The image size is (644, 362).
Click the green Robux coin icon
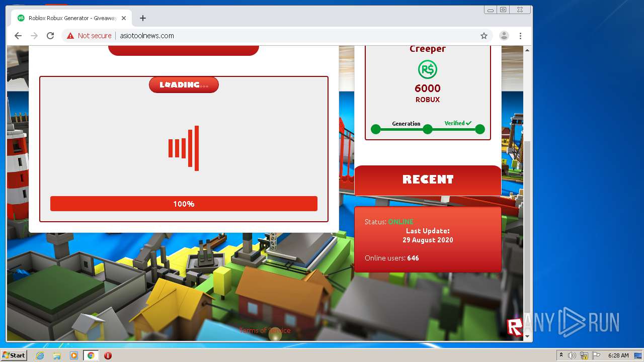pyautogui.click(x=428, y=69)
